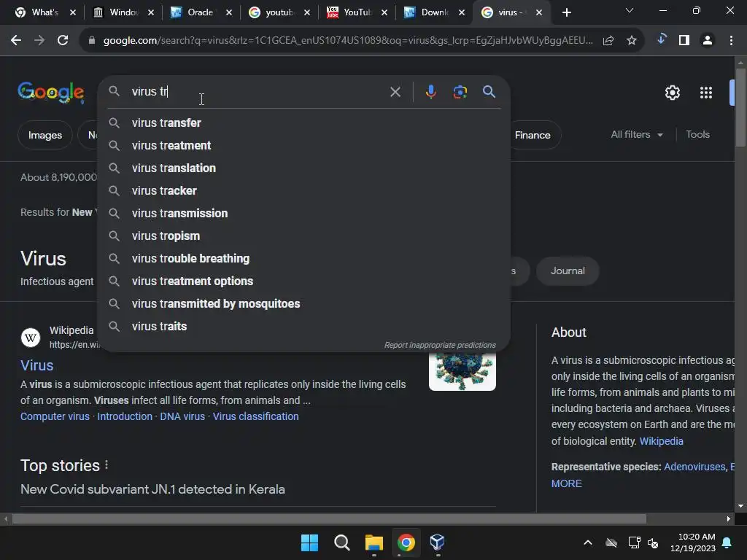Choose suggestion virus tropism
This screenshot has height=560, width=747.
[x=304, y=236]
